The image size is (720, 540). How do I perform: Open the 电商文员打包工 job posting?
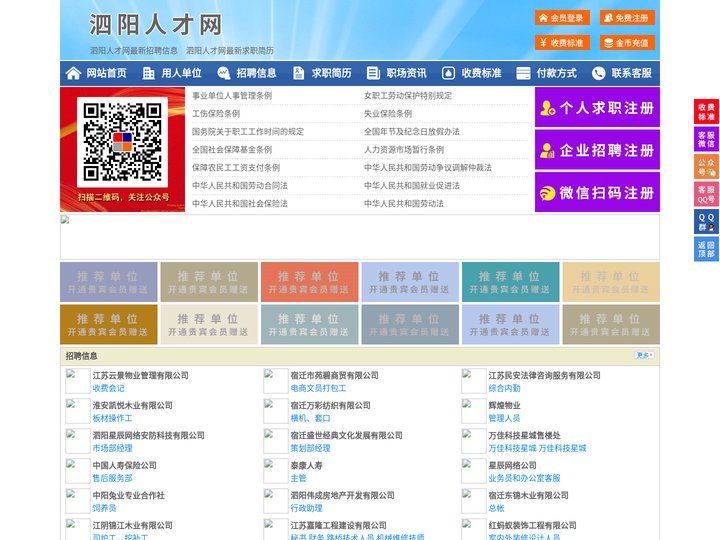pyautogui.click(x=318, y=388)
